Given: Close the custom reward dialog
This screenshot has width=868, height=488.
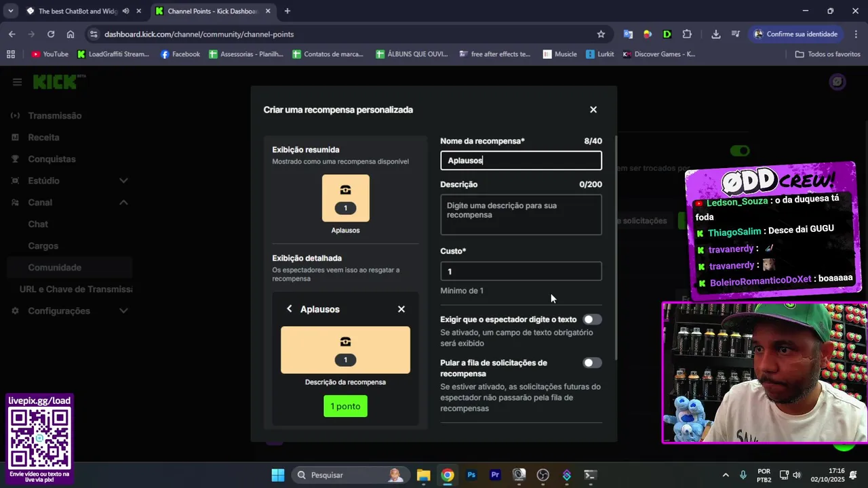Looking at the screenshot, I should click(593, 110).
